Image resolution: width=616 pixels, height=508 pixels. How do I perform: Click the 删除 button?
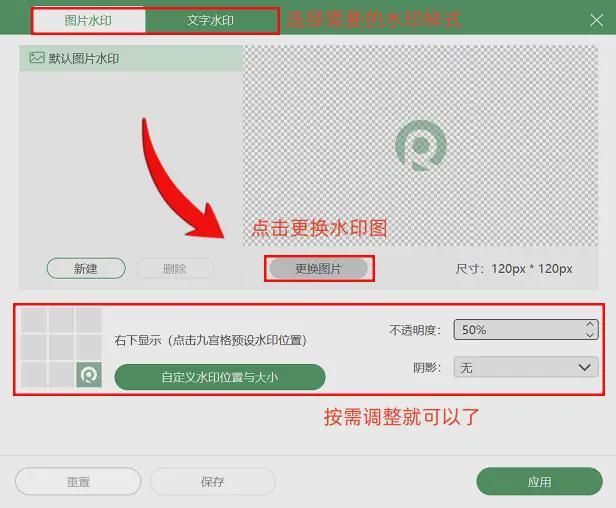tap(175, 268)
